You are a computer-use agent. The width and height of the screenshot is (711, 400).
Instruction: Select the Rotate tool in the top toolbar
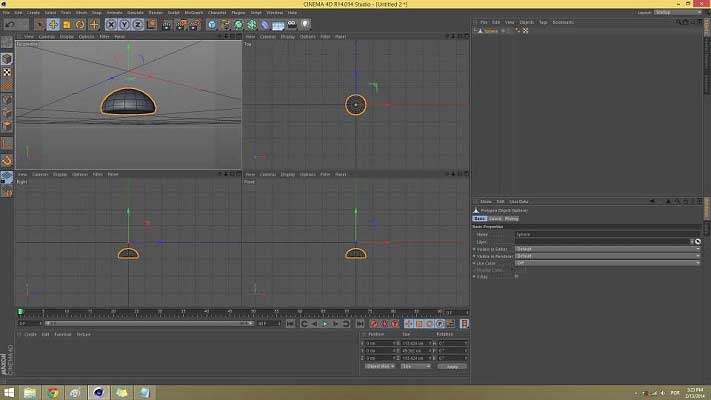[81, 24]
